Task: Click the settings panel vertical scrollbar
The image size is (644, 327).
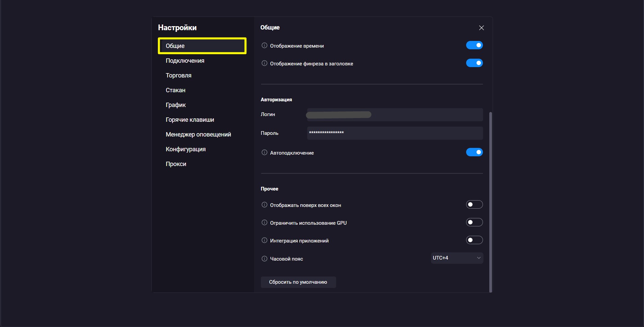Action: [x=490, y=202]
